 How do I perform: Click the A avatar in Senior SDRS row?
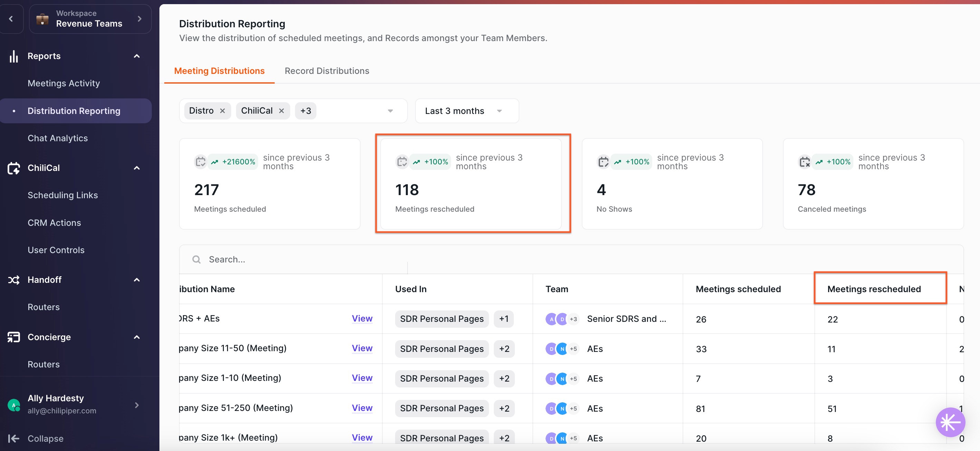pos(551,319)
